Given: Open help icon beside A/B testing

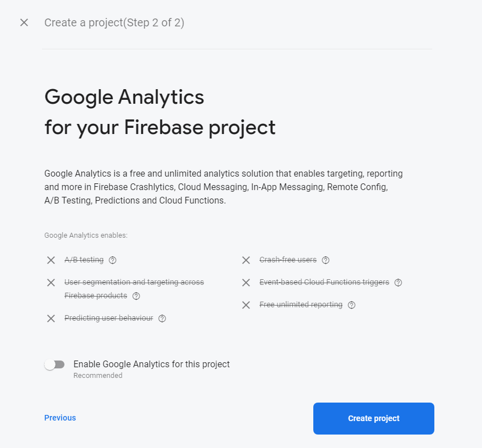Looking at the screenshot, I should (113, 260).
